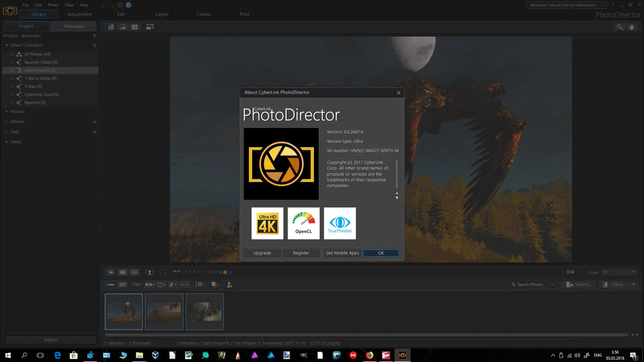Image resolution: width=644 pixels, height=362 pixels.
Task: Select the magnifier zoom tool
Action: click(x=620, y=27)
